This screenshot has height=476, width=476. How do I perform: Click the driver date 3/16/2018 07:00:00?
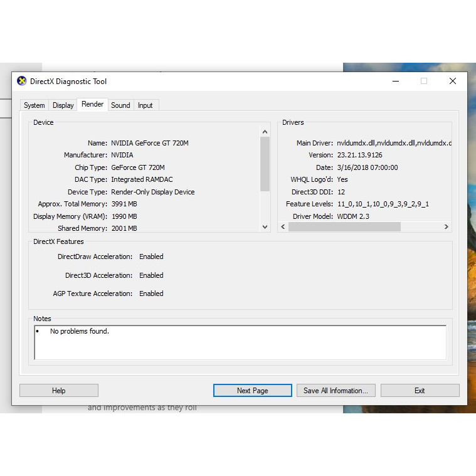point(368,167)
